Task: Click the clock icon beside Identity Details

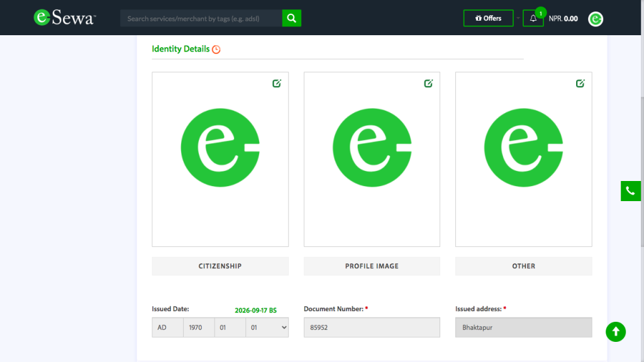Action: pyautogui.click(x=216, y=49)
